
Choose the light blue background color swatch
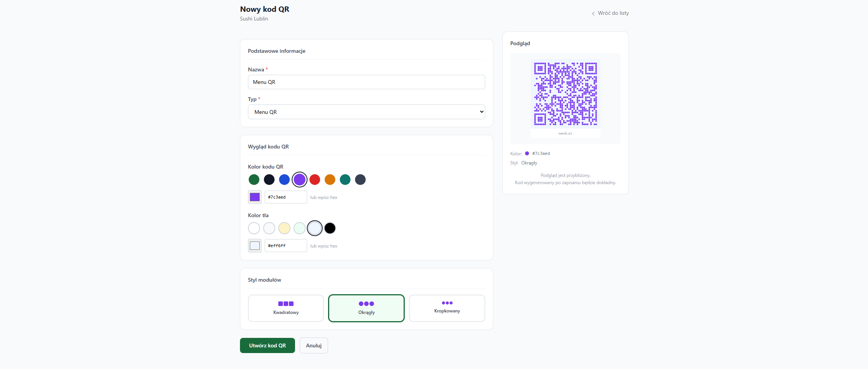pyautogui.click(x=315, y=228)
